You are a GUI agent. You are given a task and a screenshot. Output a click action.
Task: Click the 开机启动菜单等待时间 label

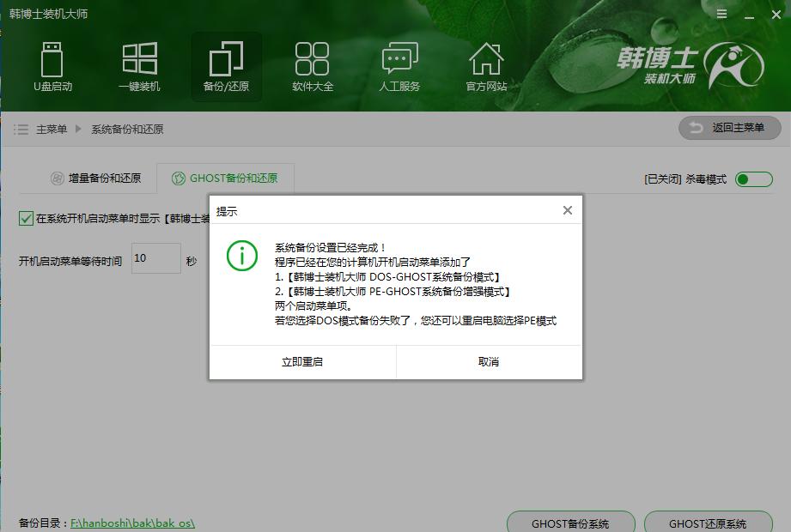point(70,261)
